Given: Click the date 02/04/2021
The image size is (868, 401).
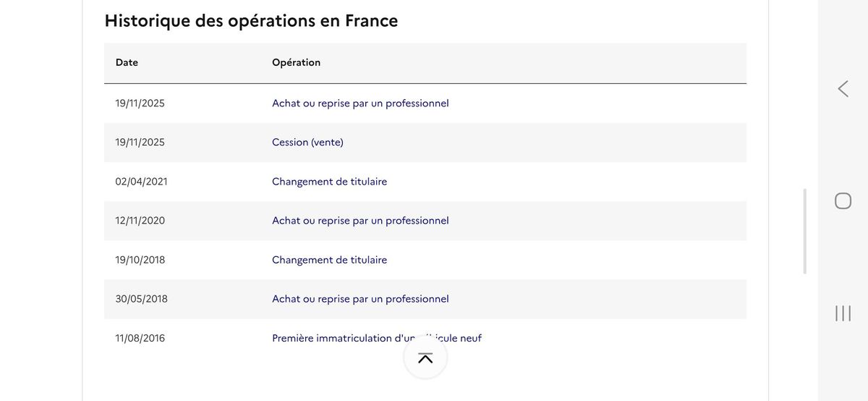Looking at the screenshot, I should point(141,182).
